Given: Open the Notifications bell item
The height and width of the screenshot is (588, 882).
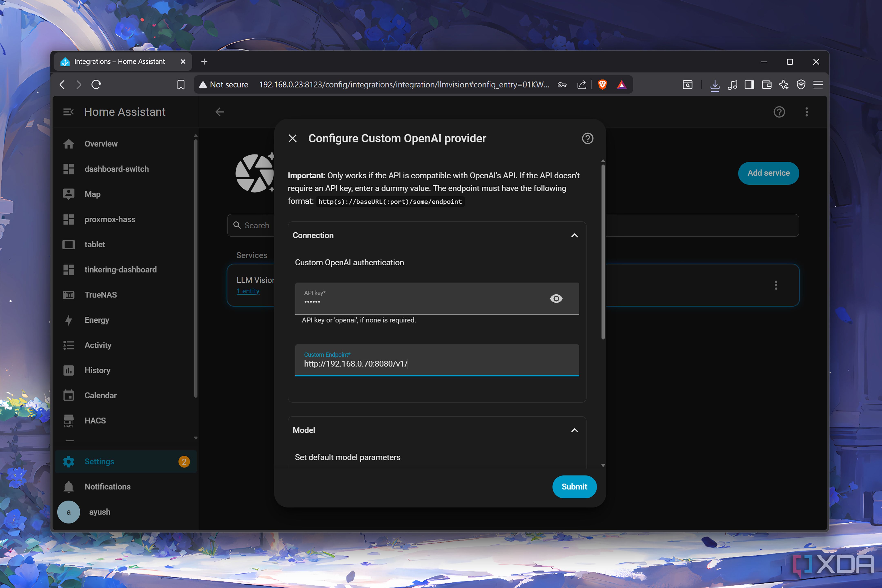Looking at the screenshot, I should pos(126,487).
